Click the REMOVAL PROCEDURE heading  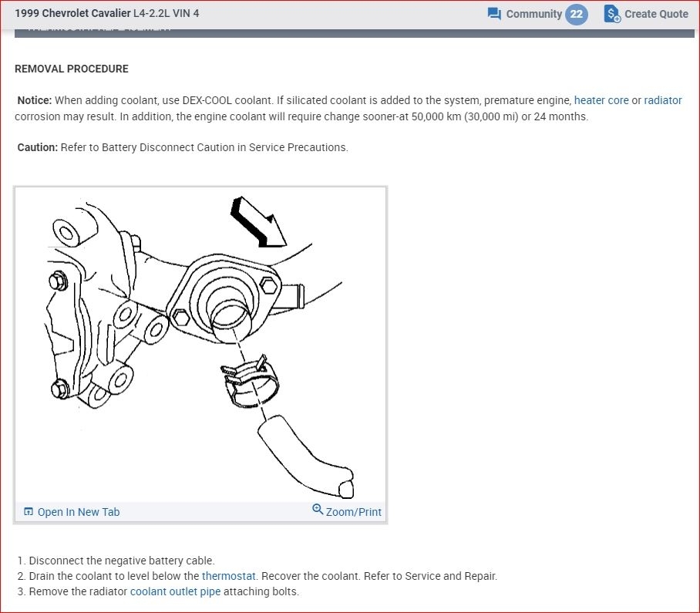(72, 69)
